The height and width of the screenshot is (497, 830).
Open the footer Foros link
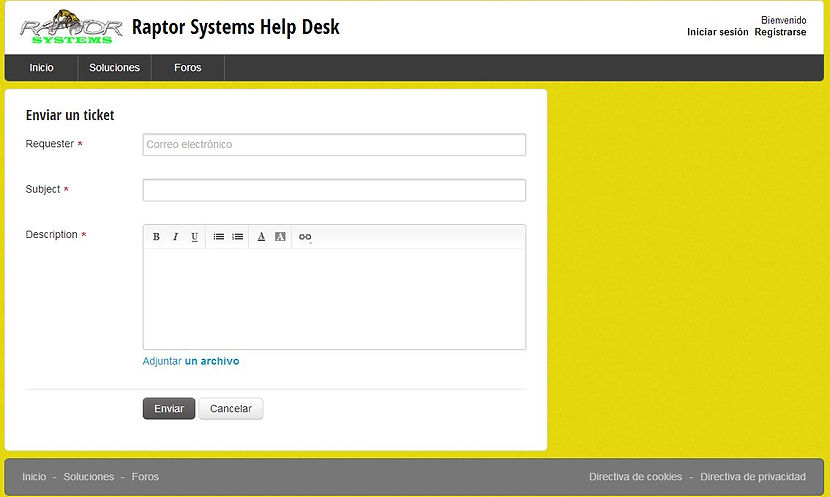(145, 477)
